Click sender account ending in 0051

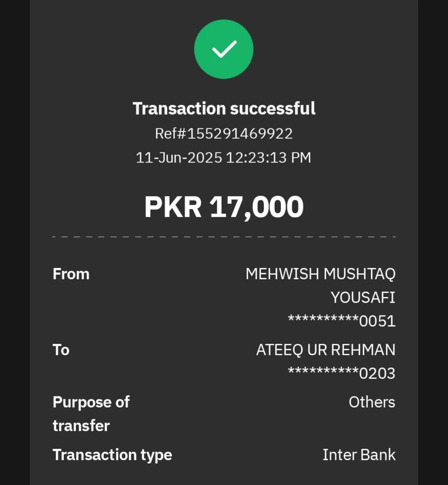341,321
